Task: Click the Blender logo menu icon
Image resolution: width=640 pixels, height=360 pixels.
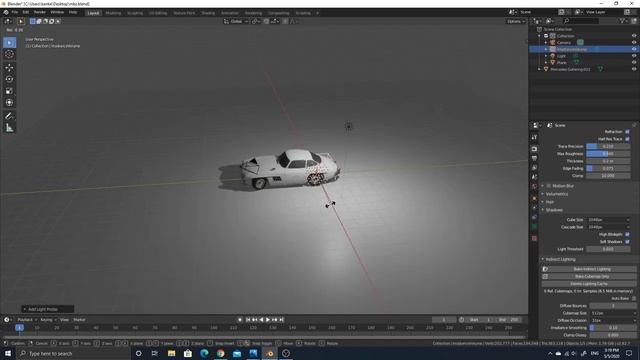Action: [x=6, y=13]
